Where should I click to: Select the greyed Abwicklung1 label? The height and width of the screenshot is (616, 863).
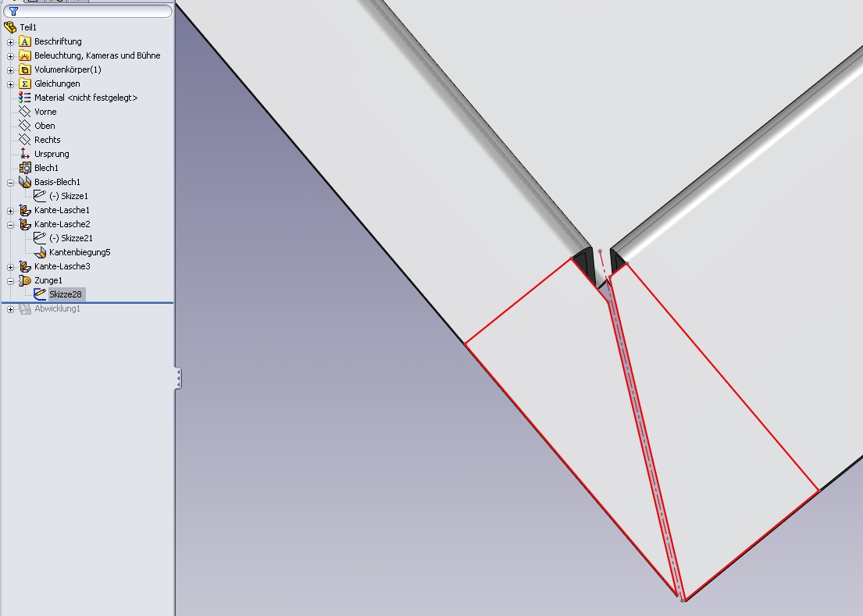57,308
